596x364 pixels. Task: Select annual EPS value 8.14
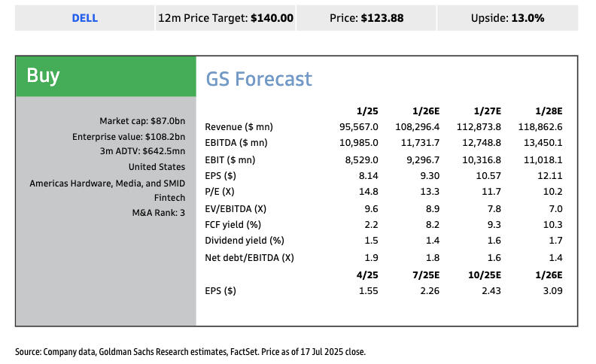[368, 176]
